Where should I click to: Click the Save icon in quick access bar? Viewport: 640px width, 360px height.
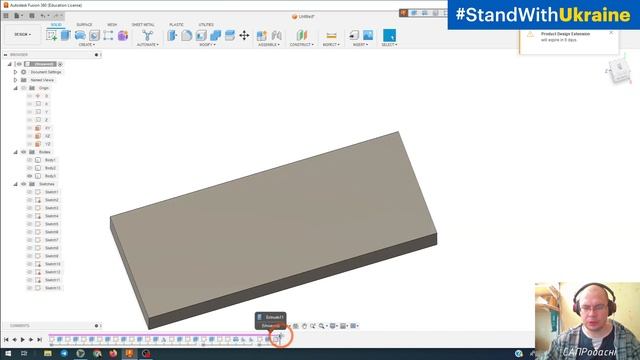point(32,16)
